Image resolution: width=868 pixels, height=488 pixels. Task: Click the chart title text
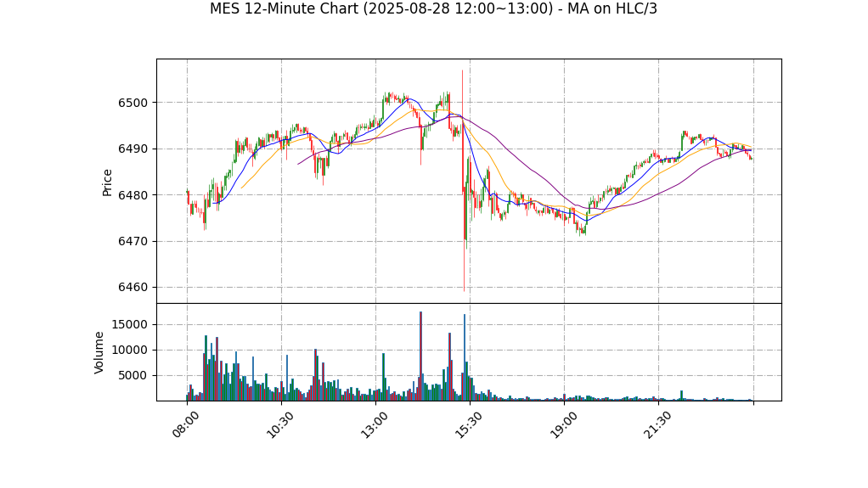click(x=433, y=8)
